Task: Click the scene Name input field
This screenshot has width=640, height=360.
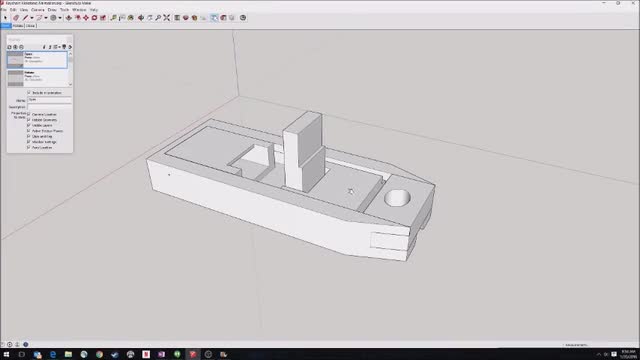Action: (49, 100)
